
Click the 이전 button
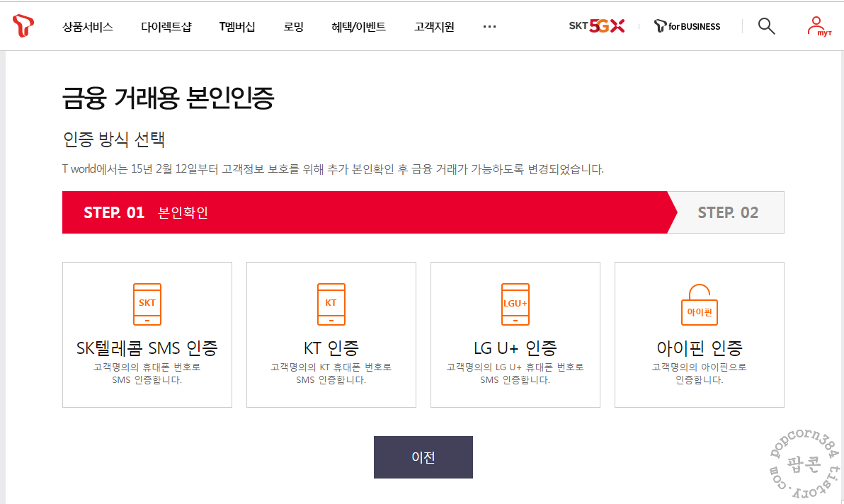tap(423, 457)
